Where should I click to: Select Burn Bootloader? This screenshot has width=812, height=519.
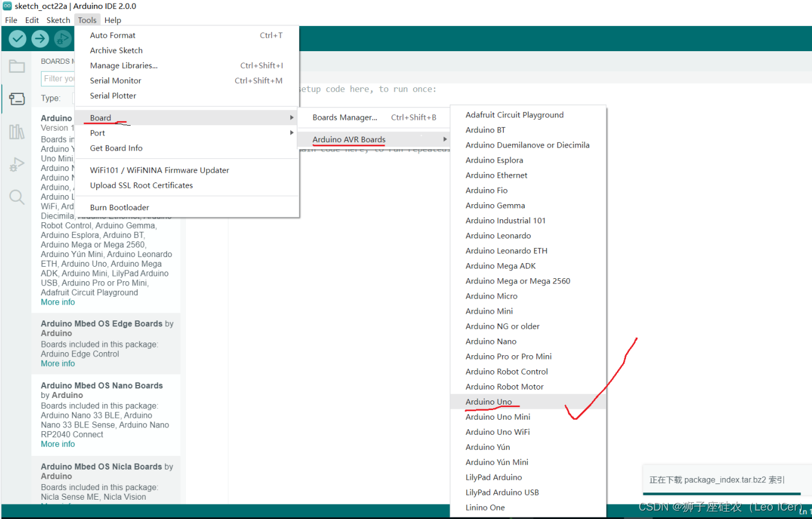pos(187,208)
